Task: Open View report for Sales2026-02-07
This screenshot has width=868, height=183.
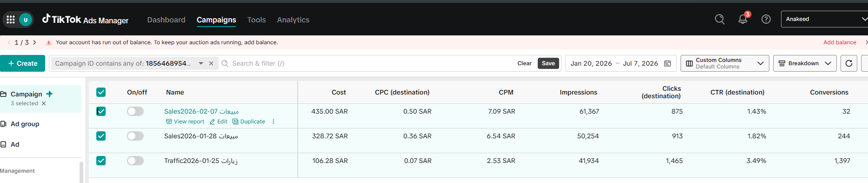Action: click(x=185, y=122)
